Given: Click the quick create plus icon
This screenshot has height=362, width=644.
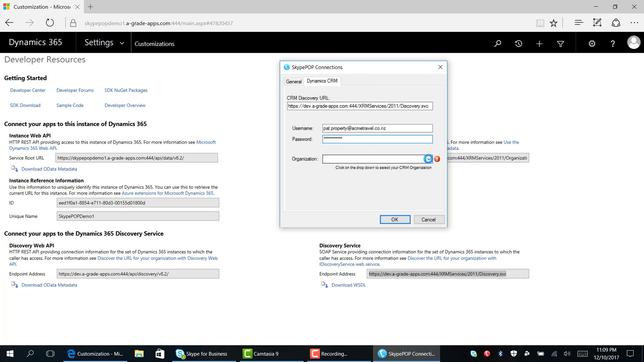Looking at the screenshot, I should click(539, 43).
